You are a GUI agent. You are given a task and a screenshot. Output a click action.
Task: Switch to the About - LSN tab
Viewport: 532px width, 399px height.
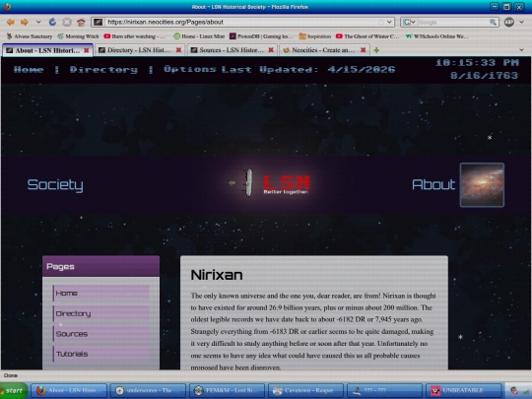[47, 50]
